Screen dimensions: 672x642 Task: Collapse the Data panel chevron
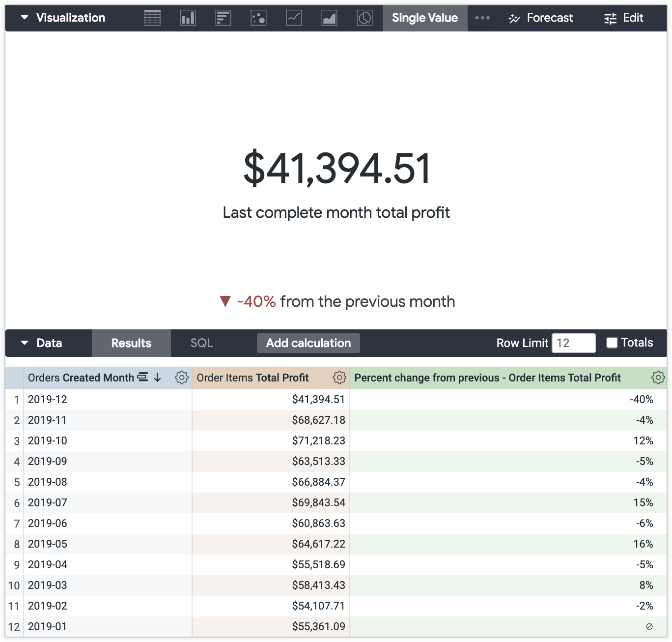[x=24, y=343]
